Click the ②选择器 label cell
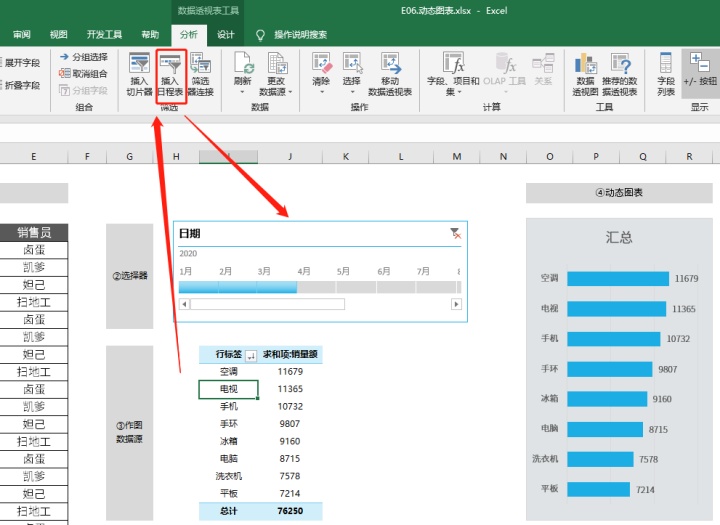Screen dimensions: 720x525 coord(130,276)
